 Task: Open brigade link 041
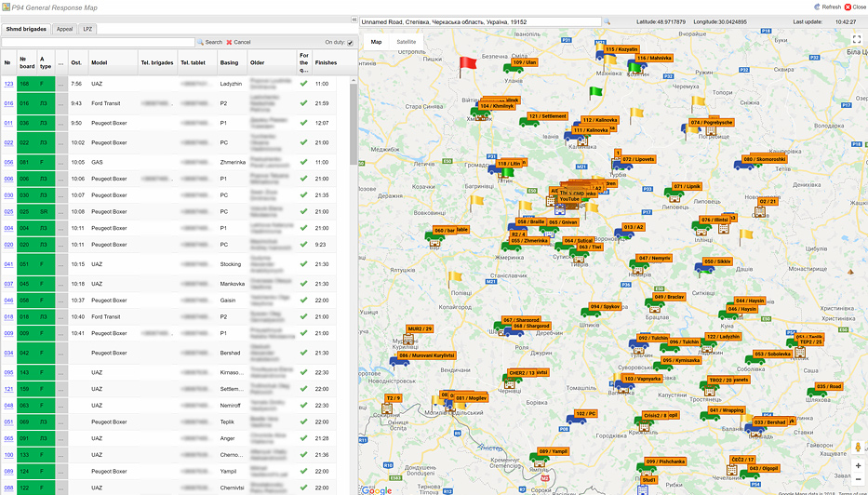8,264
